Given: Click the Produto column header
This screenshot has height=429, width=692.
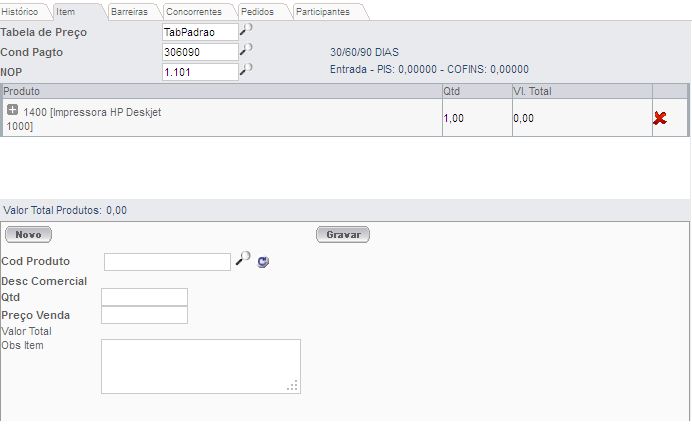Looking at the screenshot, I should coord(222,91).
